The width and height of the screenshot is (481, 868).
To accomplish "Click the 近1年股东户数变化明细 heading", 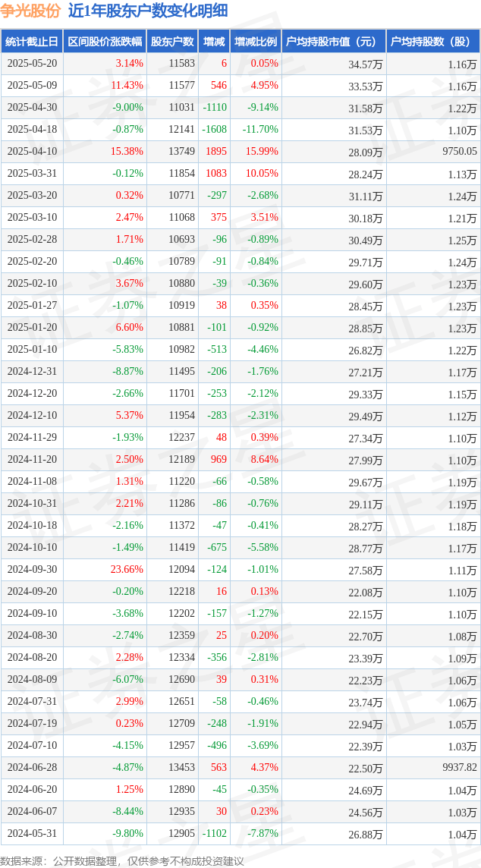I will click(148, 11).
